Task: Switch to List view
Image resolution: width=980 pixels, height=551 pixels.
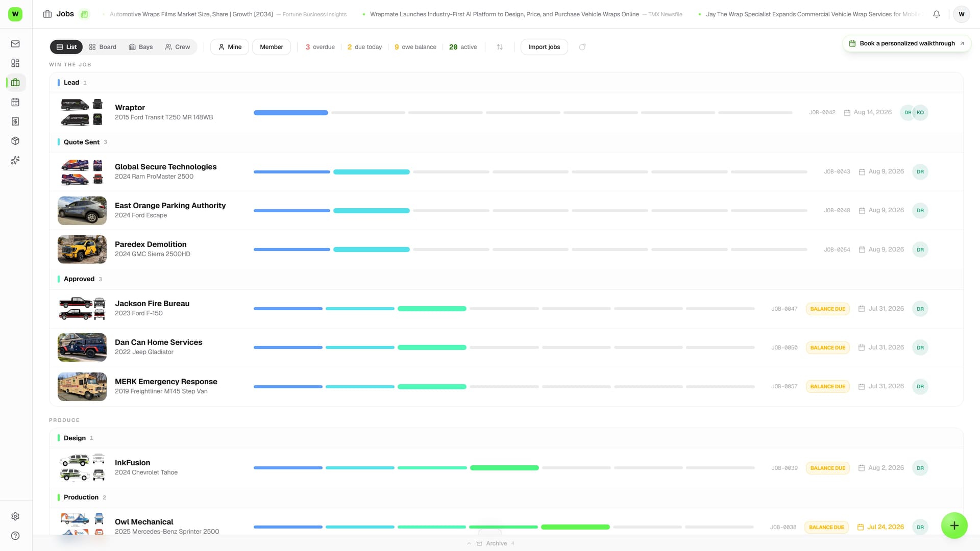Action: point(67,47)
